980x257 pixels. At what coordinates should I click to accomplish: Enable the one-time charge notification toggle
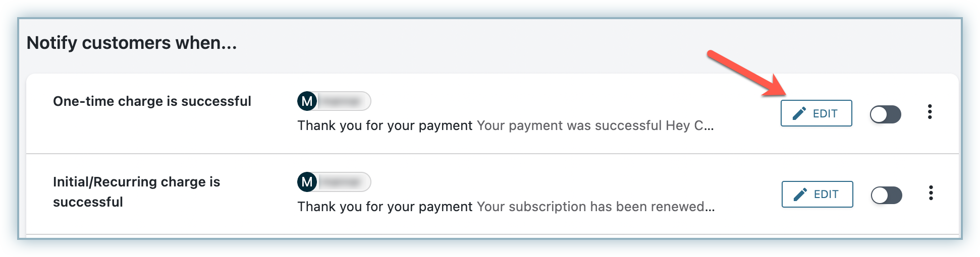coord(885,114)
